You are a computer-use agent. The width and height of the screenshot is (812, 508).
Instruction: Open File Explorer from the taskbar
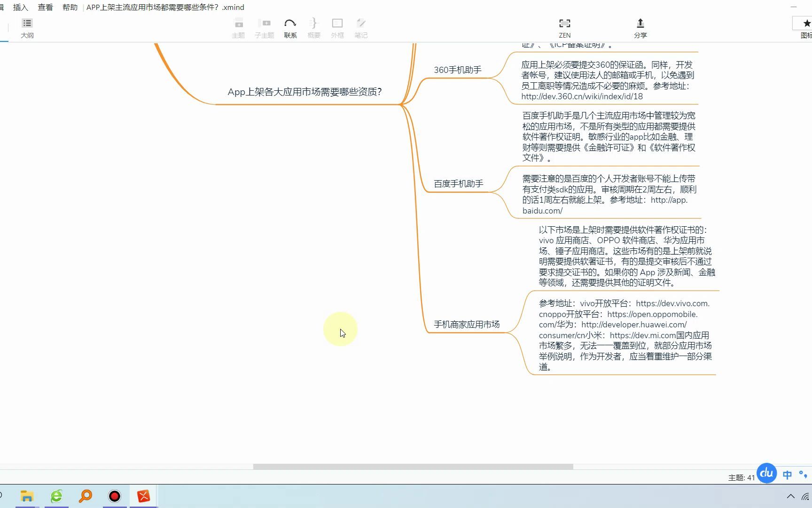pos(27,496)
